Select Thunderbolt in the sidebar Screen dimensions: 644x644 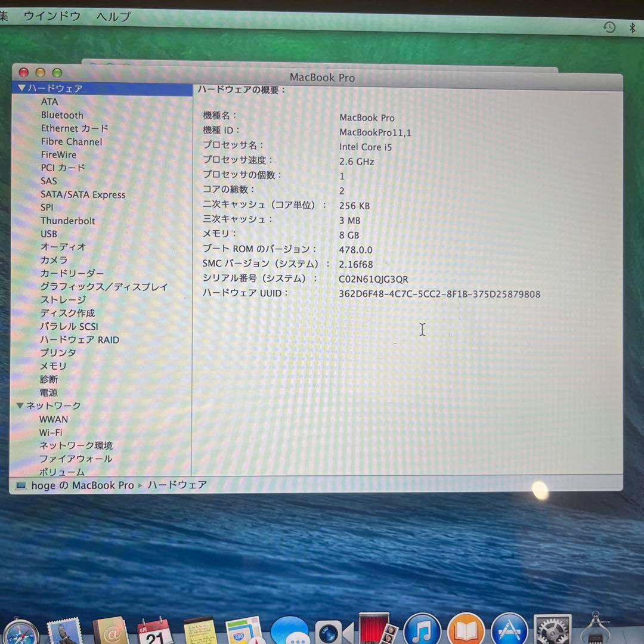coord(67,221)
